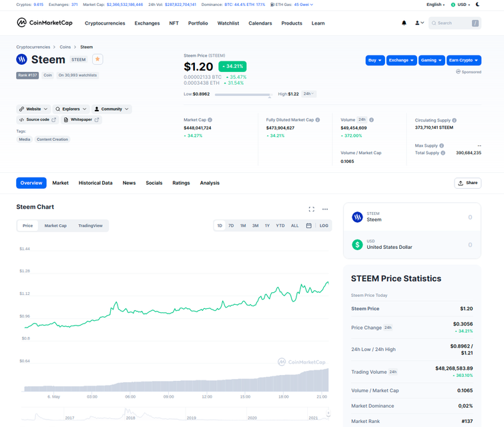504x427 pixels.
Task: Show Fully Diluted Market Cap info icon
Action: pyautogui.click(x=318, y=120)
